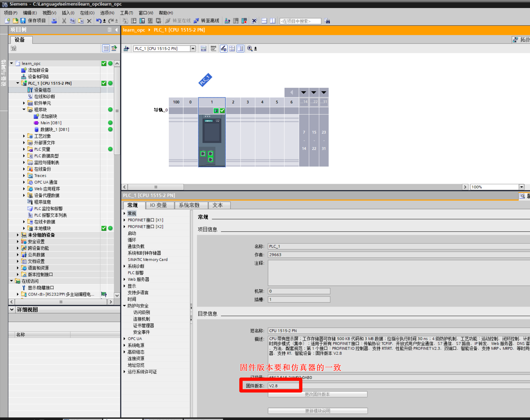Toggle project tree overview mode icon

coord(106,48)
